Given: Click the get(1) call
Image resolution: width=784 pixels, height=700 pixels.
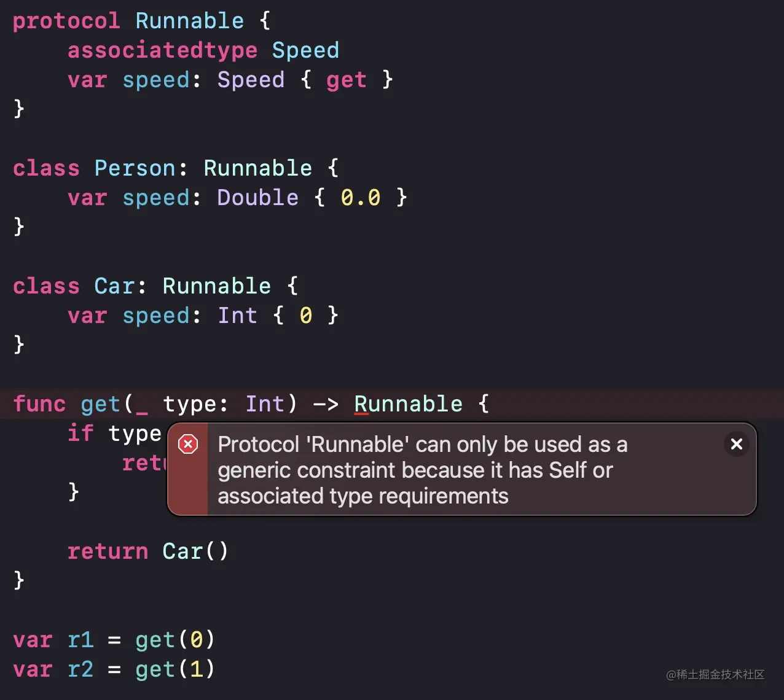Looking at the screenshot, I should [175, 669].
